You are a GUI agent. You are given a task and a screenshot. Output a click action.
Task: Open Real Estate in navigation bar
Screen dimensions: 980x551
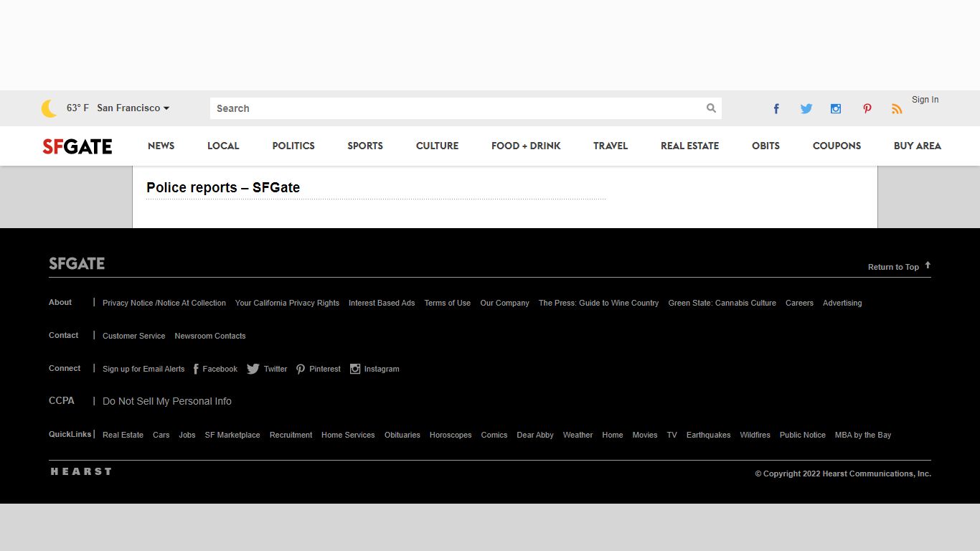point(689,146)
